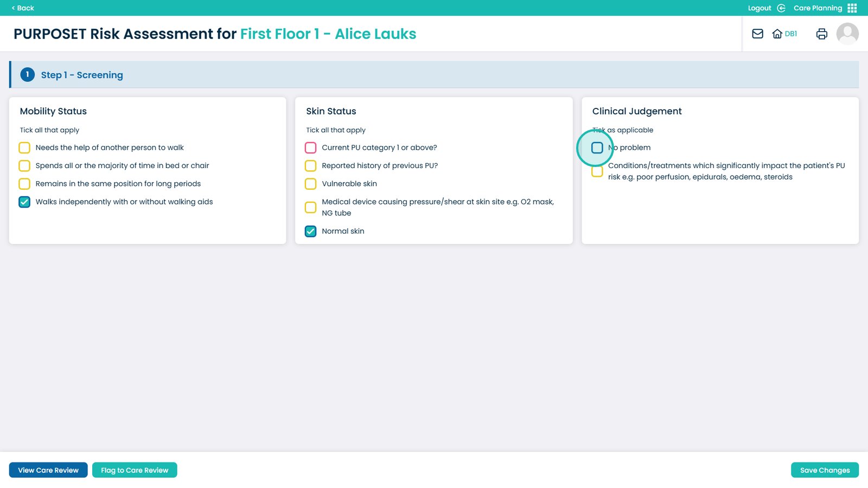Click the DB1 home icon

[x=777, y=34]
